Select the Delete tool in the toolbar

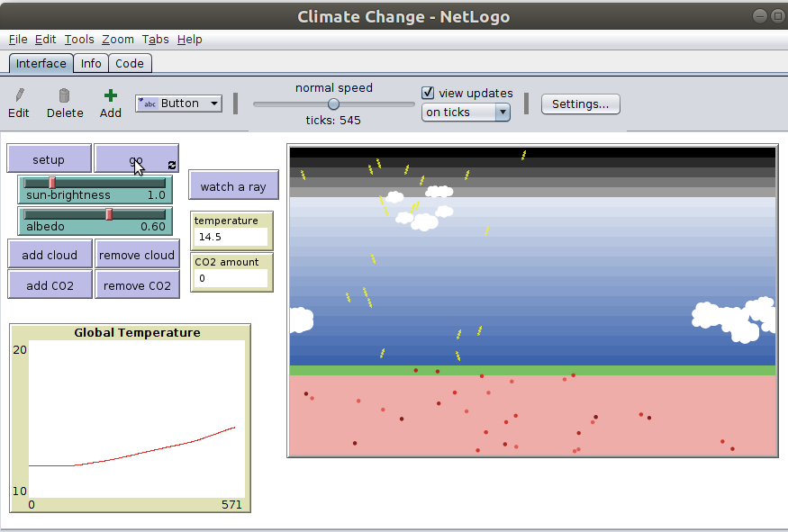tap(64, 101)
